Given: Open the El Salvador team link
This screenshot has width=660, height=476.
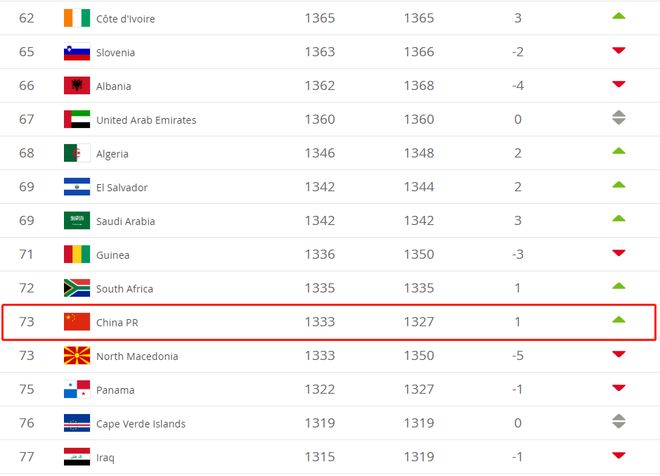Looking at the screenshot, I should [x=122, y=188].
